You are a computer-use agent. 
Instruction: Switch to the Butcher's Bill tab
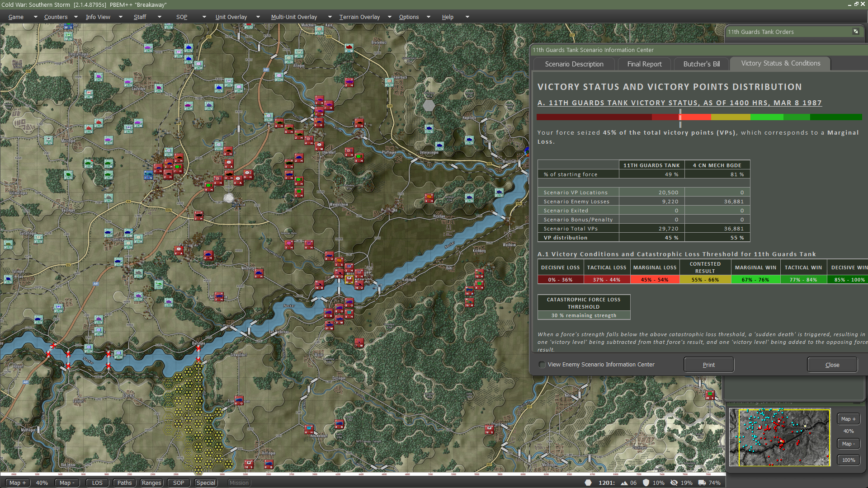coord(701,64)
